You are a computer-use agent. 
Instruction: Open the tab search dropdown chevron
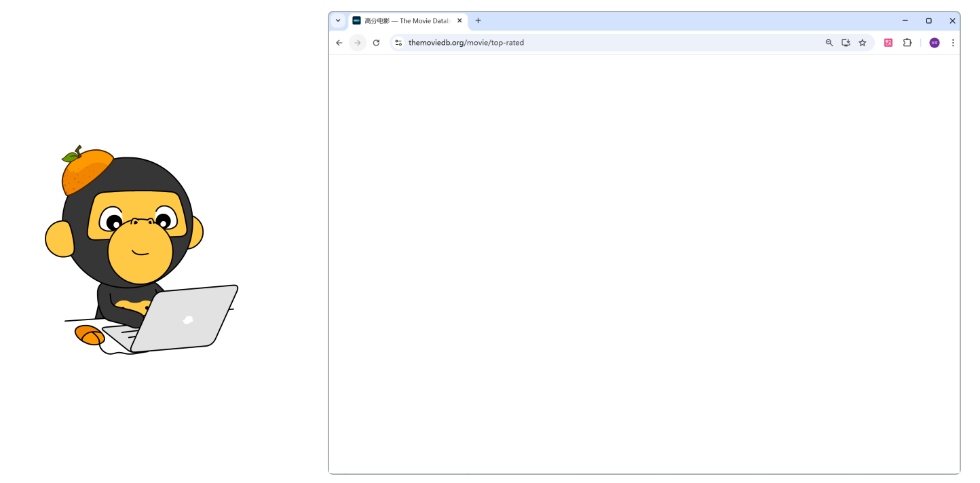click(x=338, y=20)
